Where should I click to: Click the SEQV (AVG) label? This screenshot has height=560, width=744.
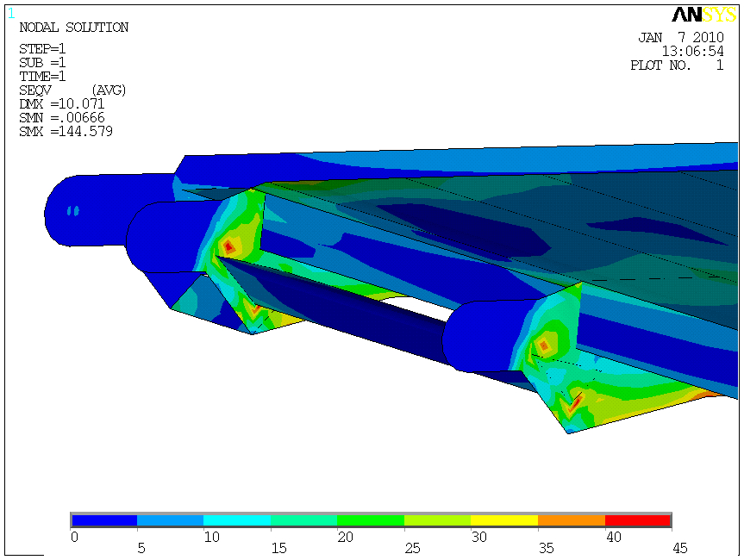pos(72,90)
